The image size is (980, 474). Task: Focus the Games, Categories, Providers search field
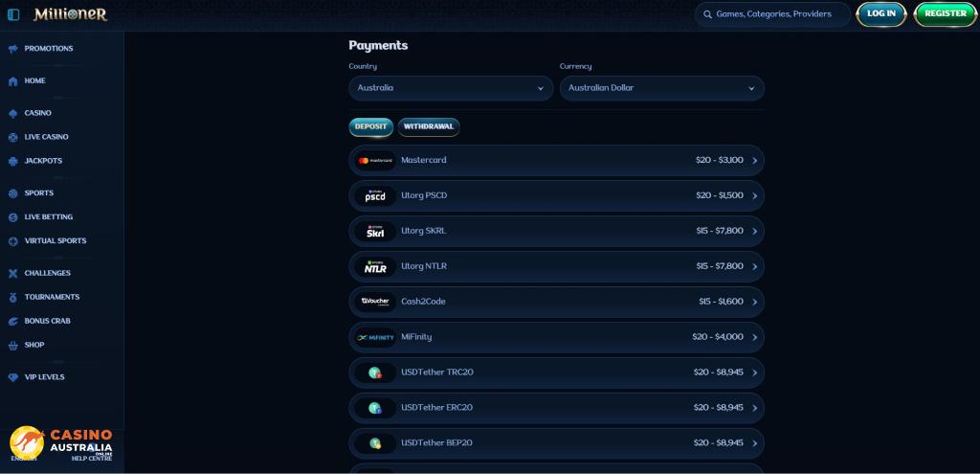(773, 14)
